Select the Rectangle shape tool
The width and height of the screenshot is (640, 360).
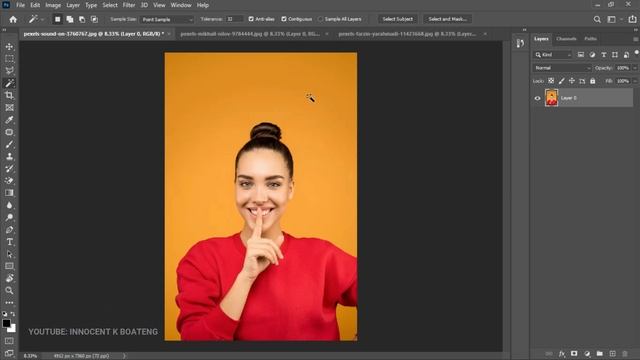click(x=9, y=266)
